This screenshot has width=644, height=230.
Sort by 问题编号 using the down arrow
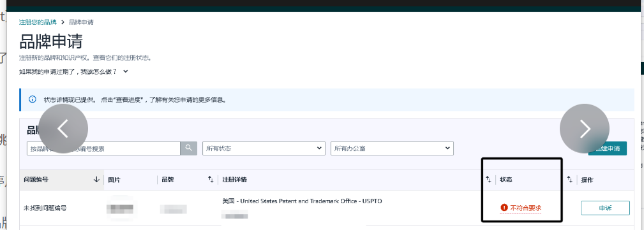pos(96,180)
